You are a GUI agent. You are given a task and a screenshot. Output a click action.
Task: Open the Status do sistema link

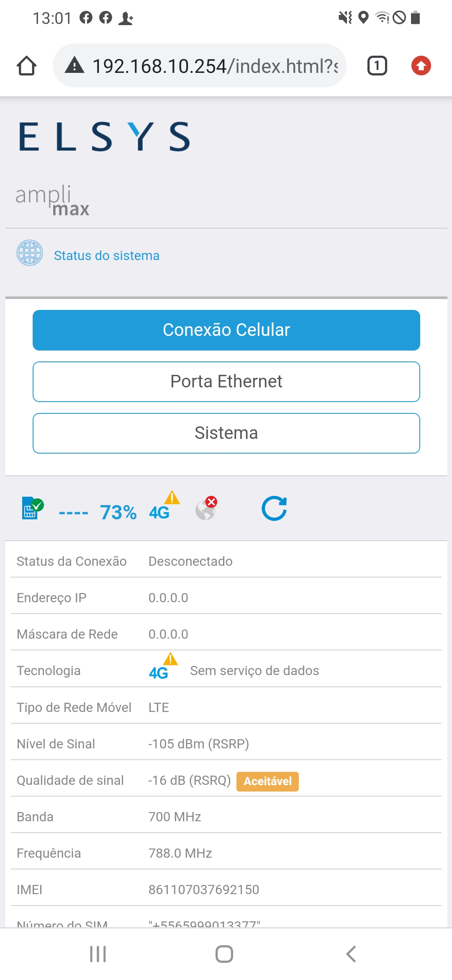point(107,255)
